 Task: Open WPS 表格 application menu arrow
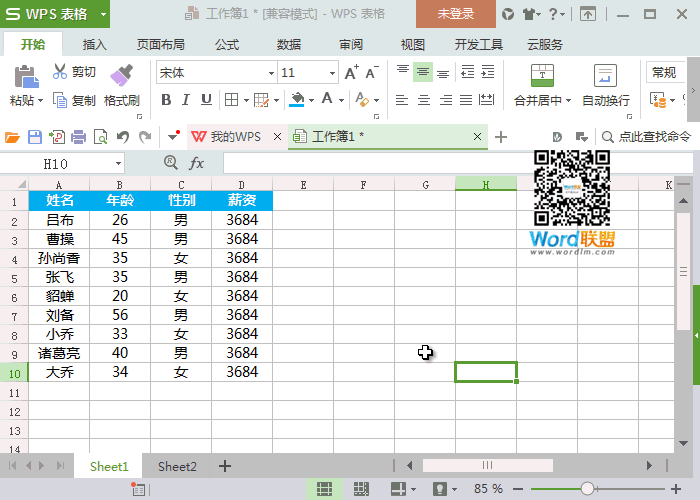(x=104, y=14)
